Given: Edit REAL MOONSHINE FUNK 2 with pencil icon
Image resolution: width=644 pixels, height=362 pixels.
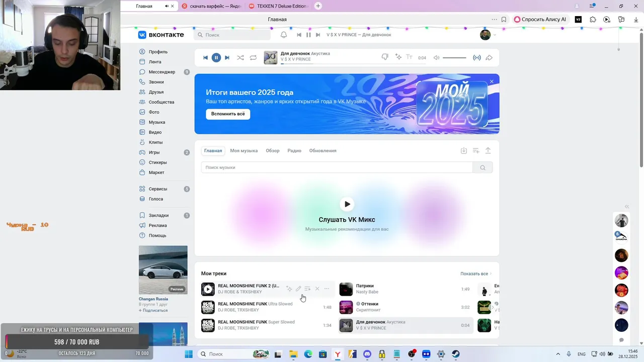Looking at the screenshot, I should [298, 289].
